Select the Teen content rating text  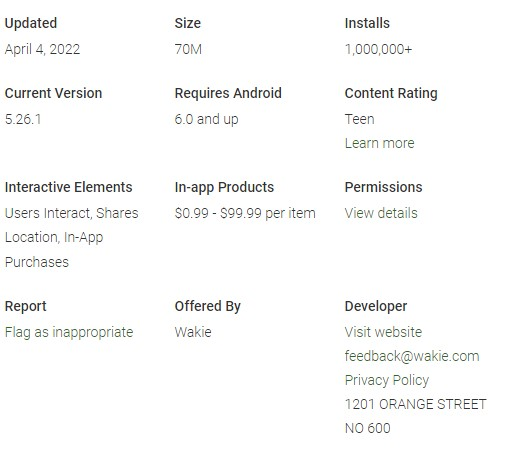tap(360, 119)
